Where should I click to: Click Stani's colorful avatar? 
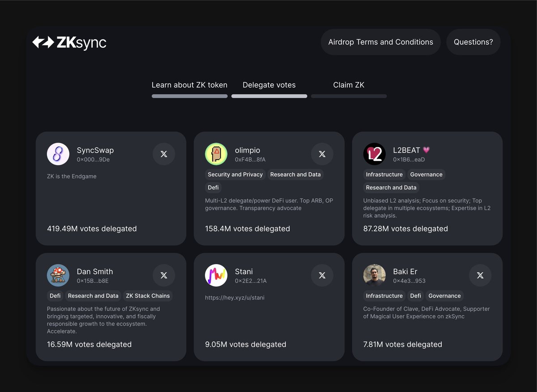click(216, 275)
